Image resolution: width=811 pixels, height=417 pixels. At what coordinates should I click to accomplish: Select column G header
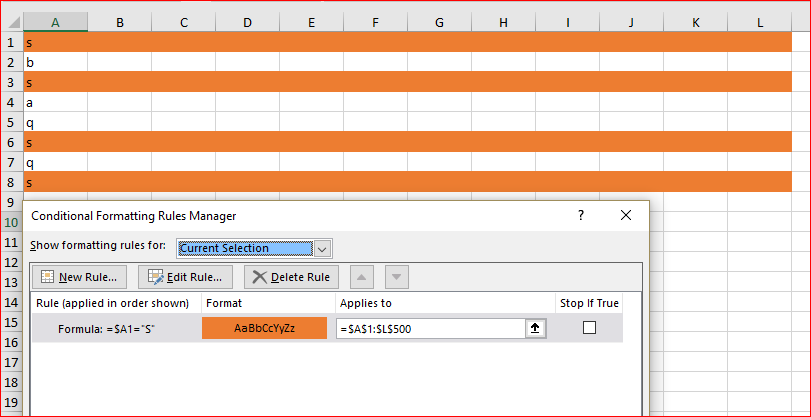pos(439,22)
